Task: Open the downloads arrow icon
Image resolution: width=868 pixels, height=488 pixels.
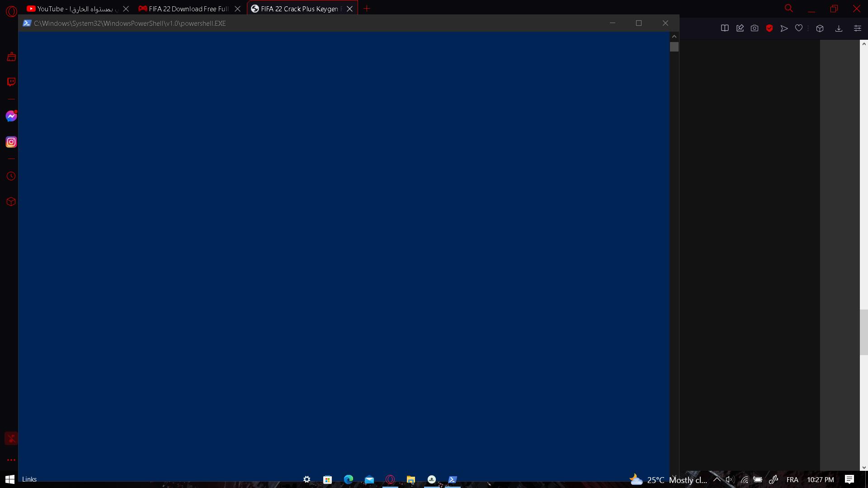Action: pos(839,28)
